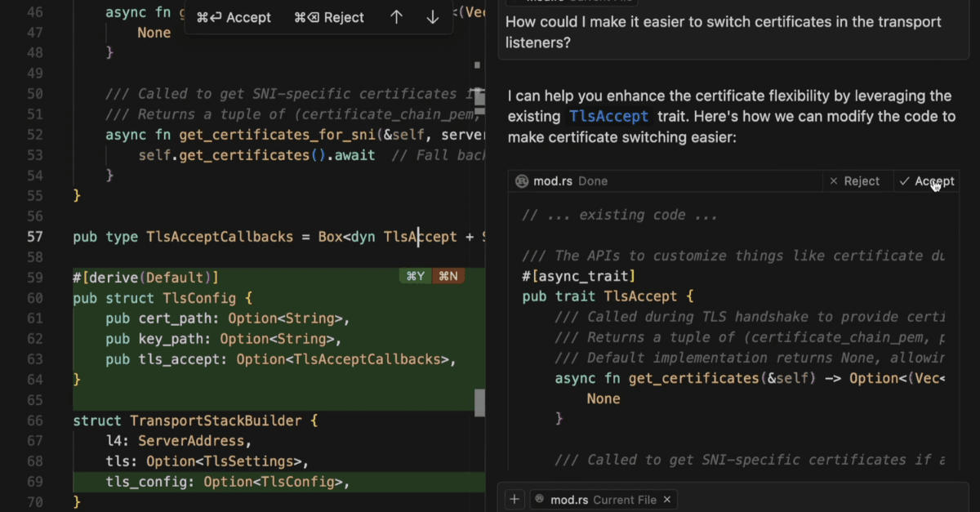Jump to previous change with up arrow
980x512 pixels.
396,17
